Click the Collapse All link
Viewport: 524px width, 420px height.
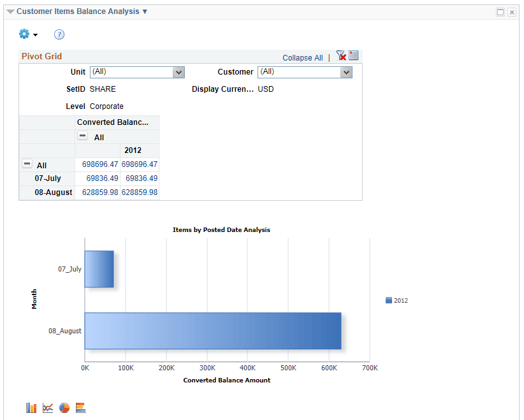[x=302, y=57]
